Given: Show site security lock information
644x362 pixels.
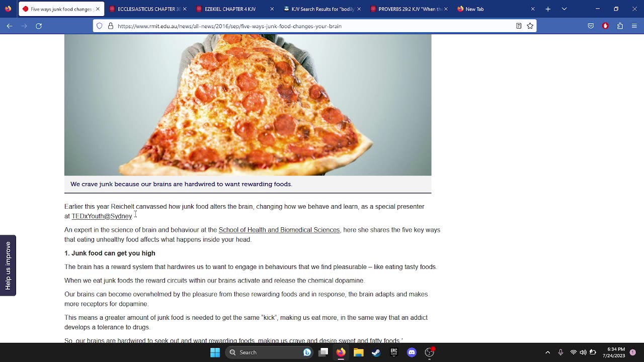Looking at the screenshot, I should pos(111,26).
